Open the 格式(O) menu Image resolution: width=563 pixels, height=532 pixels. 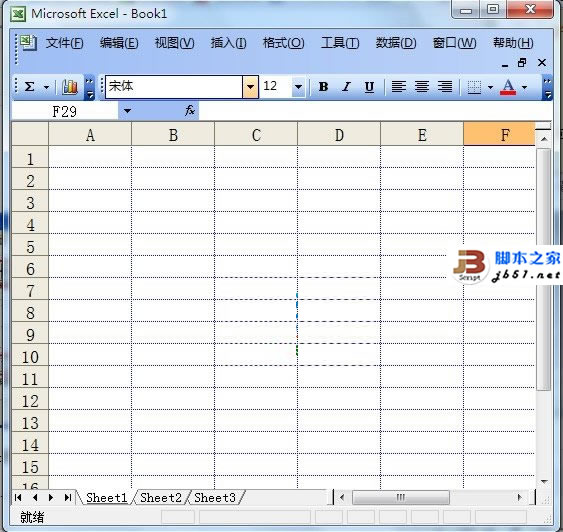[284, 43]
